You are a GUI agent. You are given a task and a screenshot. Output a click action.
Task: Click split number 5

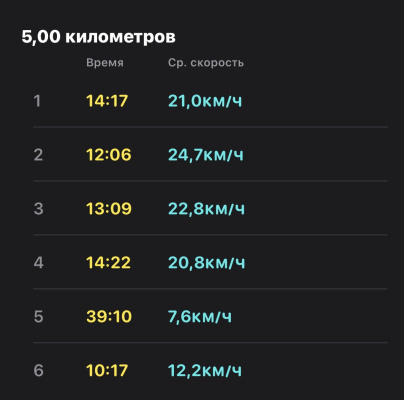(38, 316)
